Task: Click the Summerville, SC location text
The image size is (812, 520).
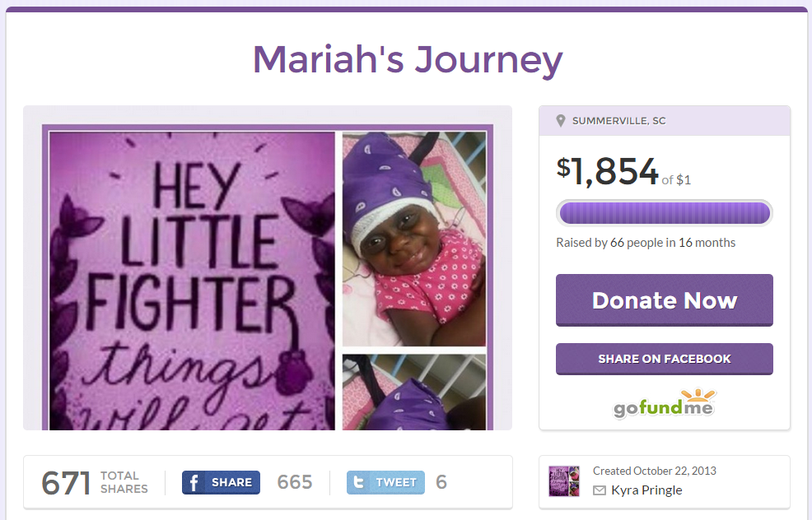Action: [x=618, y=121]
